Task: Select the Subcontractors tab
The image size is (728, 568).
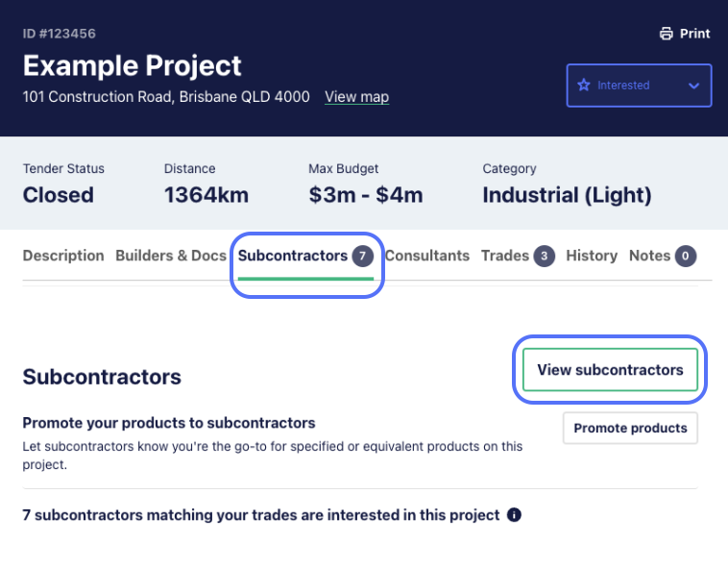Action: (x=305, y=257)
